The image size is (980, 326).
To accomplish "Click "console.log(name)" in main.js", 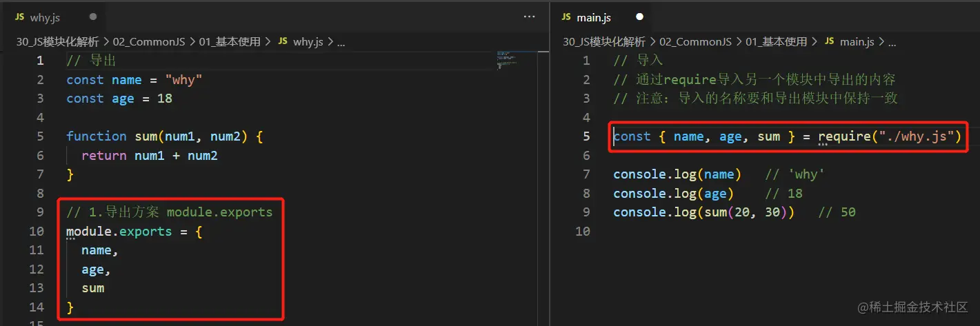I will 677,174.
